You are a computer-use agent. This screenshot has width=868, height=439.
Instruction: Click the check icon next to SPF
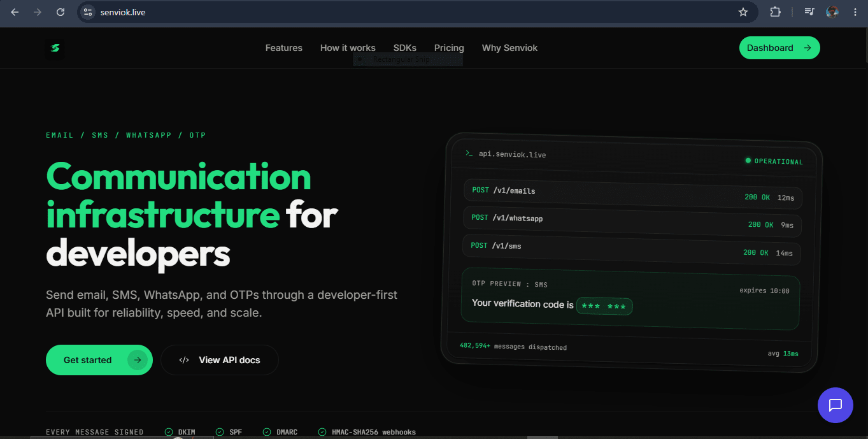click(x=220, y=432)
